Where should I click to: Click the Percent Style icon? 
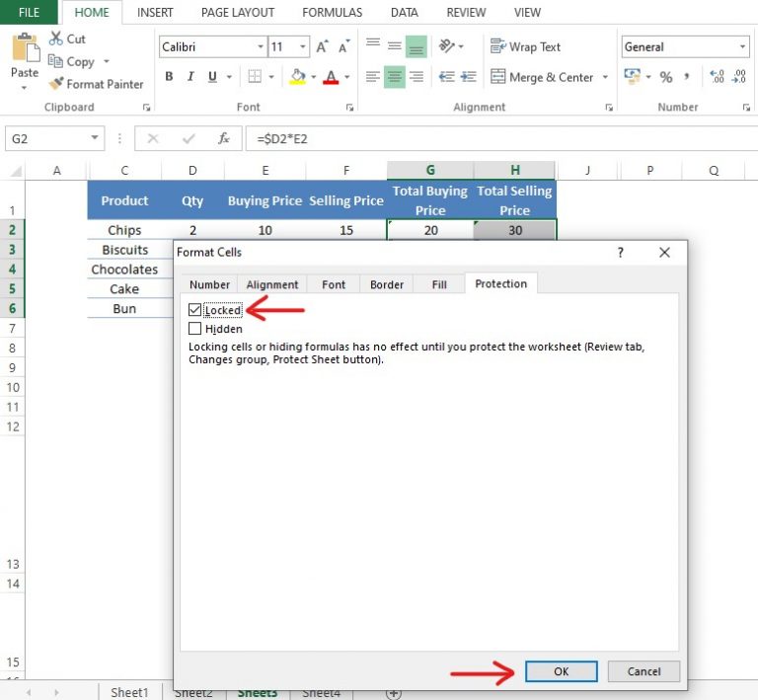pyautogui.click(x=666, y=77)
